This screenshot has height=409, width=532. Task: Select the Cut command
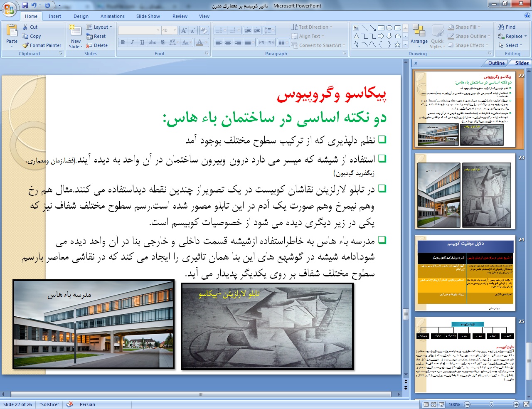click(x=30, y=27)
